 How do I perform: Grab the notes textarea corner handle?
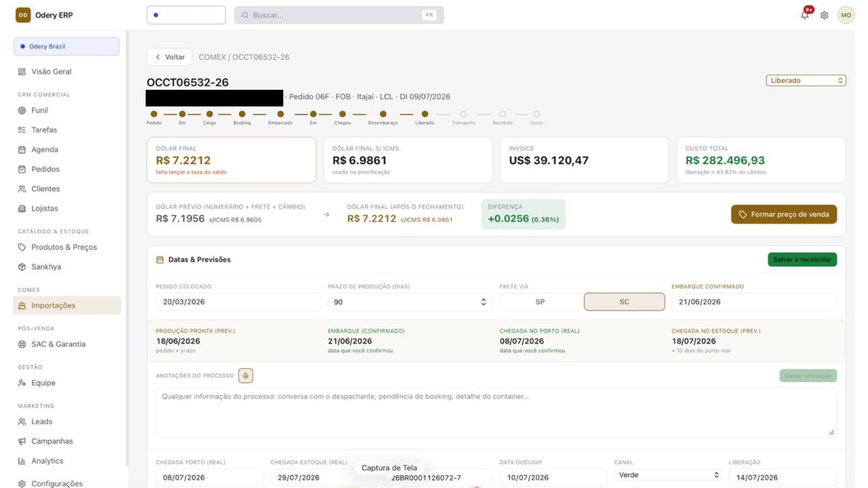(x=831, y=432)
